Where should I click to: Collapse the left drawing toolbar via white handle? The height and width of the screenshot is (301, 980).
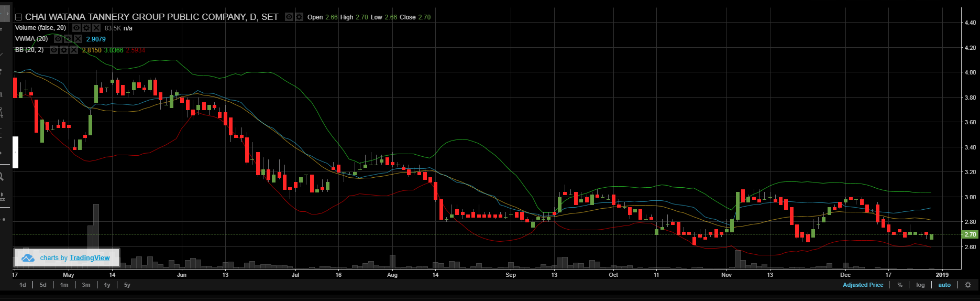tap(16, 152)
